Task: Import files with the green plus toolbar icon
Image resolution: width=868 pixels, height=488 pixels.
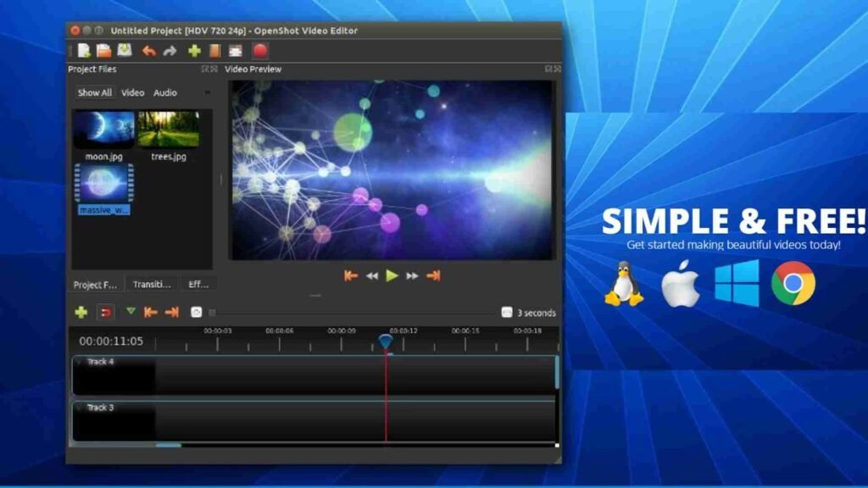Action: pos(194,51)
